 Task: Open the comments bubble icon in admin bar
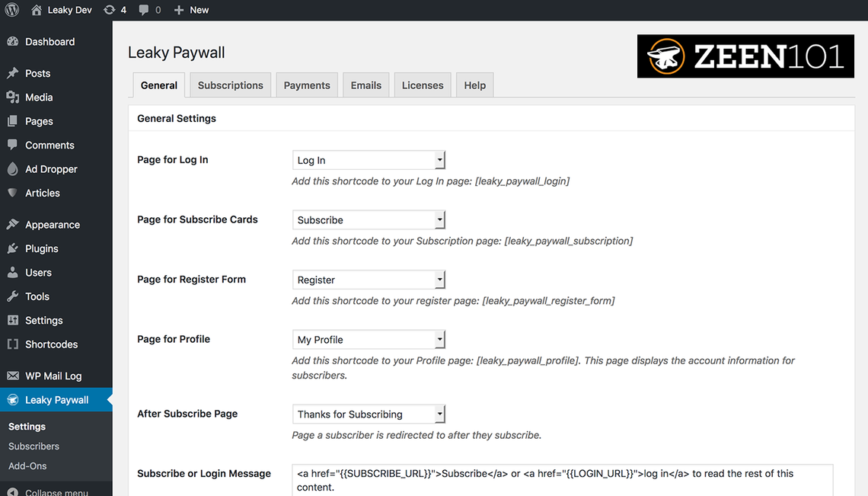pos(143,10)
